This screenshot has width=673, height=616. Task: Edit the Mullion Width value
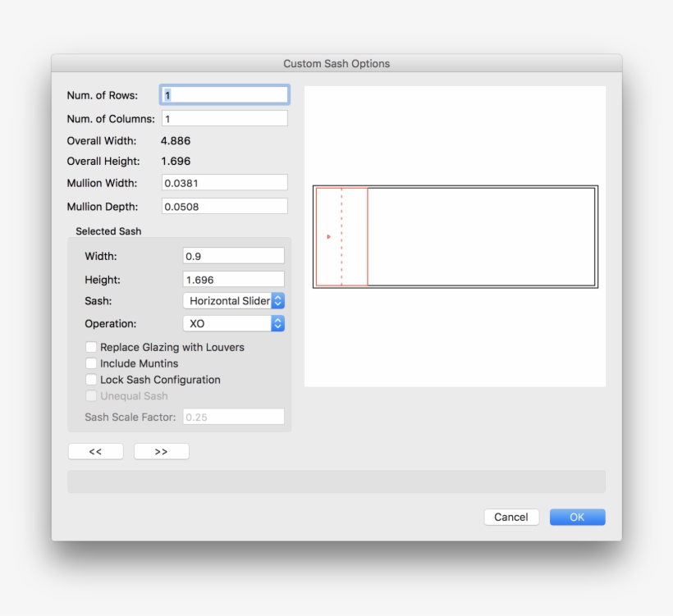pyautogui.click(x=223, y=182)
